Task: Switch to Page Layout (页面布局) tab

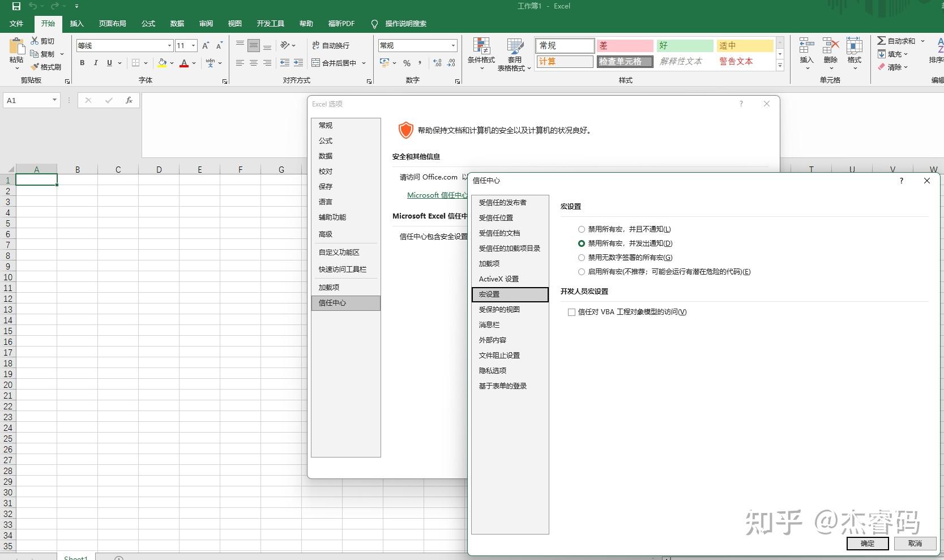Action: point(112,23)
